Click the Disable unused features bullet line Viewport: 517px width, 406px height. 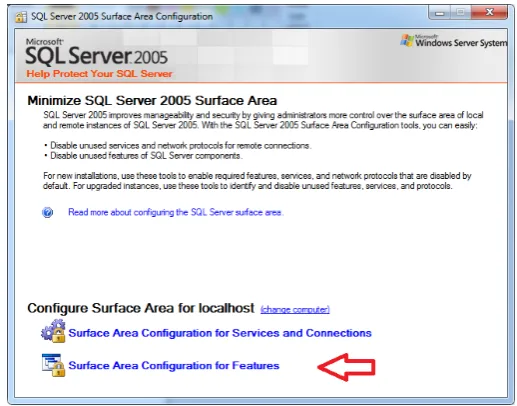[x=143, y=156]
